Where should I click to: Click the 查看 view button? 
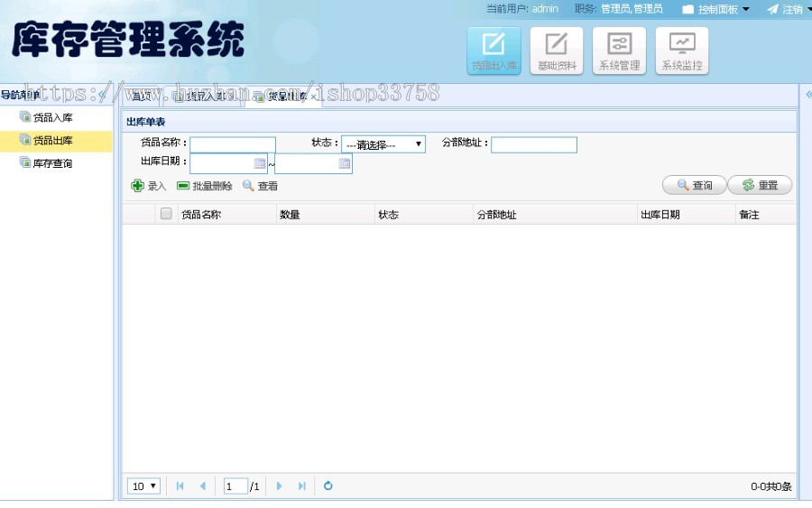point(261,186)
